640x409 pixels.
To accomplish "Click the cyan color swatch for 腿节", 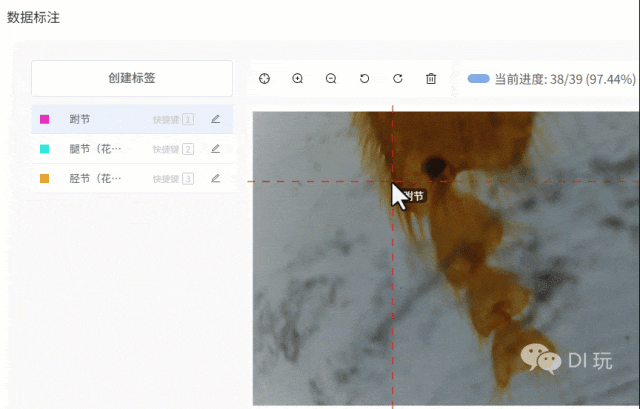I will point(44,149).
